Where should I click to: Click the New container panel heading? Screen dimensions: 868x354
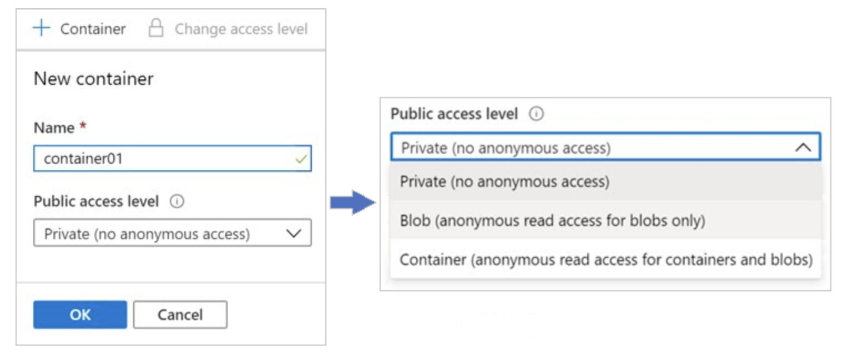[x=93, y=79]
